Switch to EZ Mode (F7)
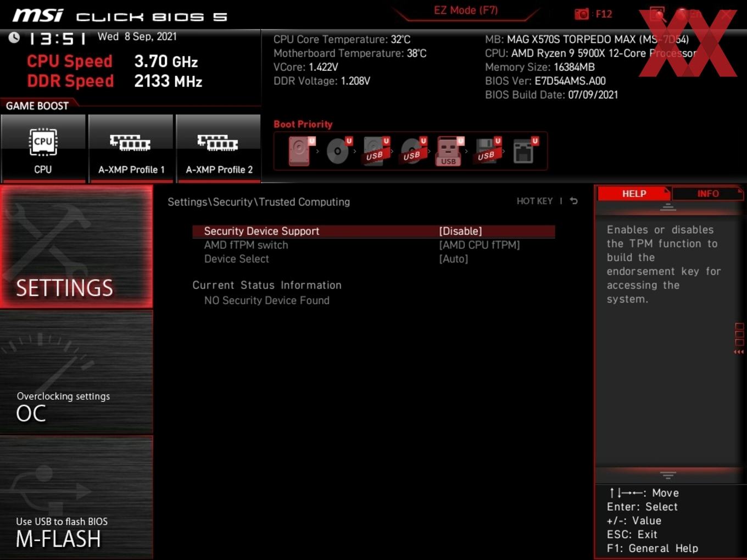This screenshot has height=560, width=747. click(466, 10)
